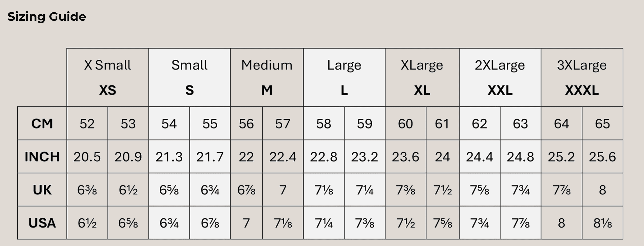Click the CM row label
The height and width of the screenshot is (246, 644).
(x=42, y=123)
